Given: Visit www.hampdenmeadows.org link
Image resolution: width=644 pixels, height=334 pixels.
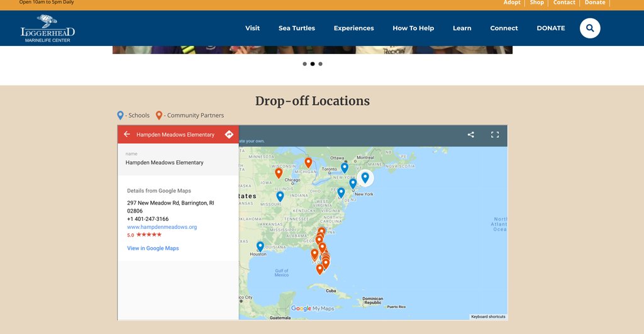Looking at the screenshot, I should (162, 227).
